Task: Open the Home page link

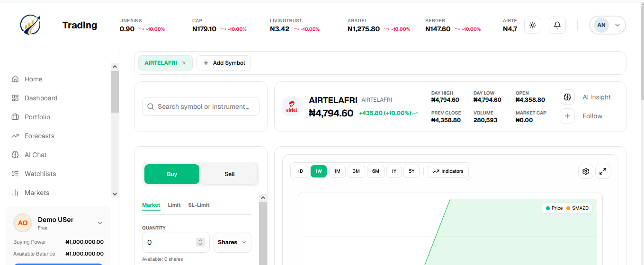Action: pos(34,79)
